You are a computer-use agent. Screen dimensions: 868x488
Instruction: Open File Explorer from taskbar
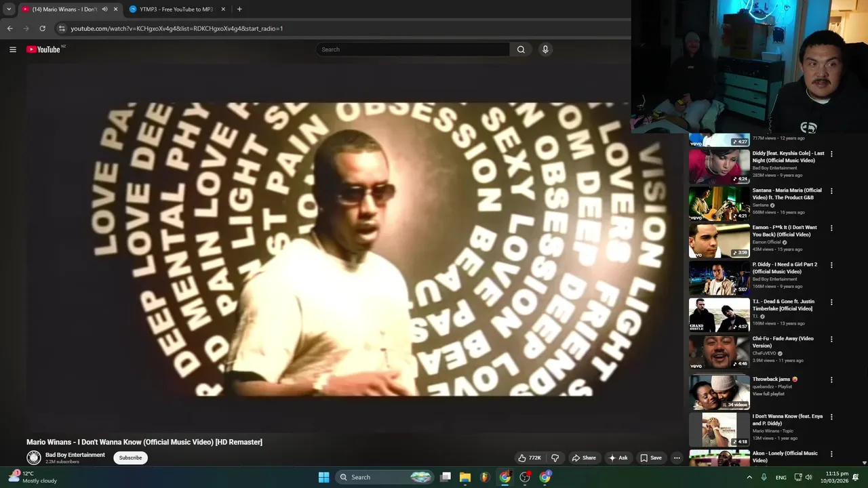(x=465, y=477)
